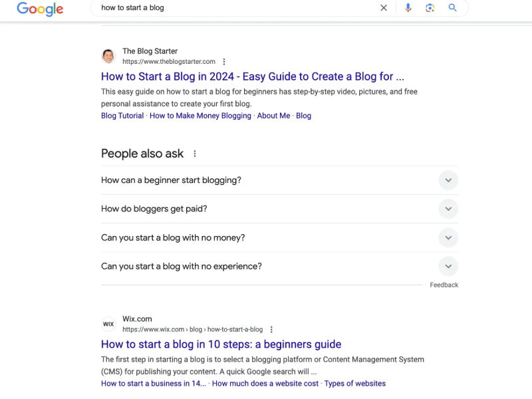Click the magnifying glass search button
Image resolution: width=532 pixels, height=399 pixels.
coord(453,8)
